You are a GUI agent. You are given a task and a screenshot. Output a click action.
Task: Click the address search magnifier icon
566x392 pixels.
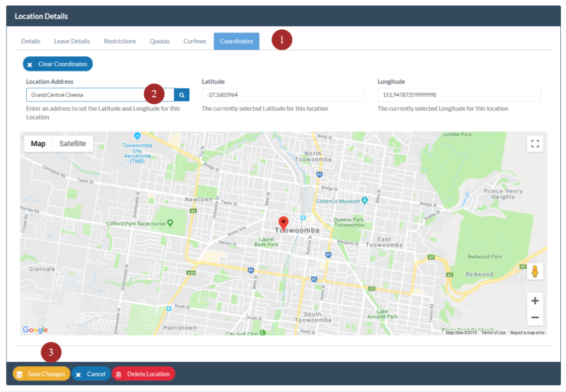click(x=182, y=95)
